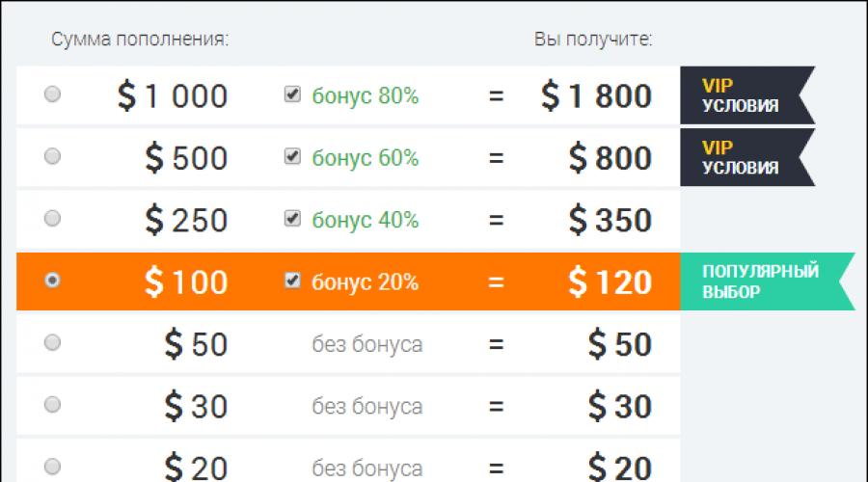Viewport: 868px width, 482px height.
Task: Select the $500 deposit radio button
Action: pos(53,156)
